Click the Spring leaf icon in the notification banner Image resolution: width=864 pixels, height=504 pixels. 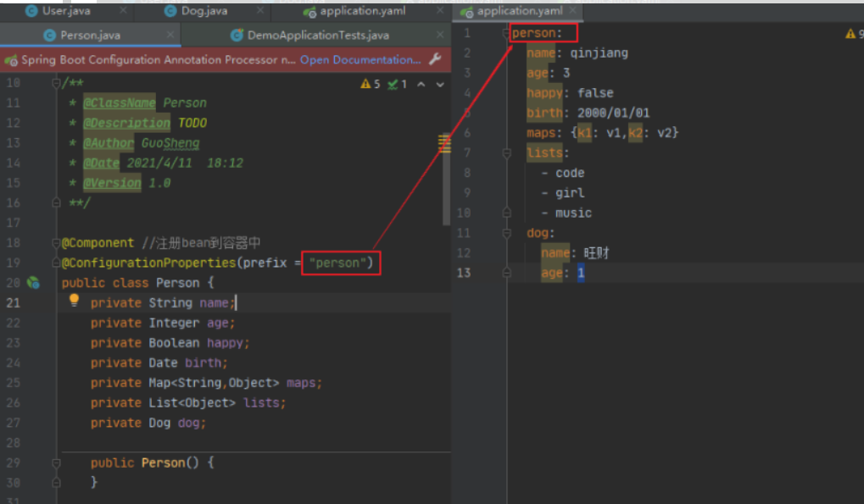11,60
